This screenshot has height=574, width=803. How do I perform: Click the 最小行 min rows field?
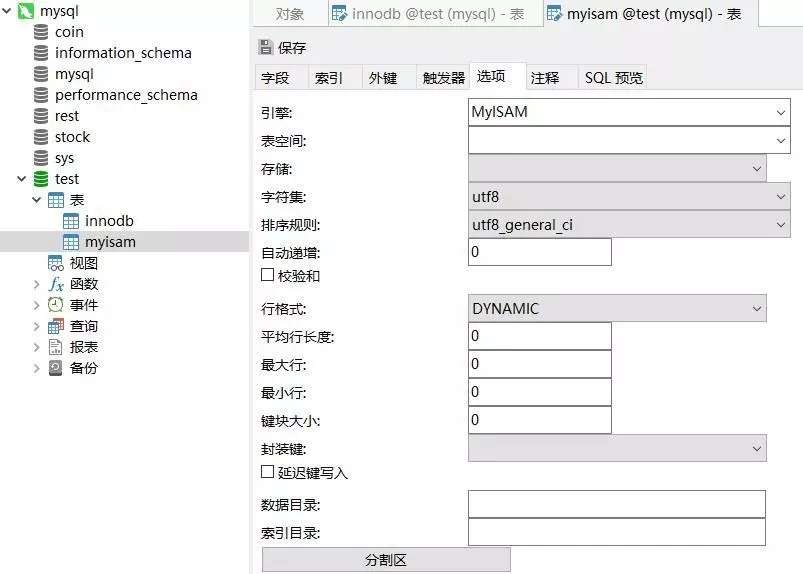[540, 392]
